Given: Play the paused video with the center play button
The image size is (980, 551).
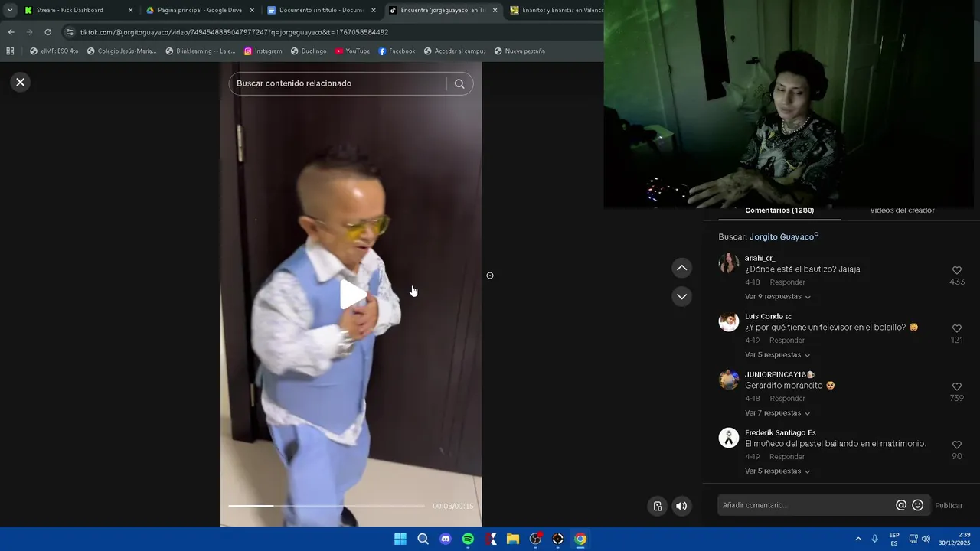Looking at the screenshot, I should (352, 295).
